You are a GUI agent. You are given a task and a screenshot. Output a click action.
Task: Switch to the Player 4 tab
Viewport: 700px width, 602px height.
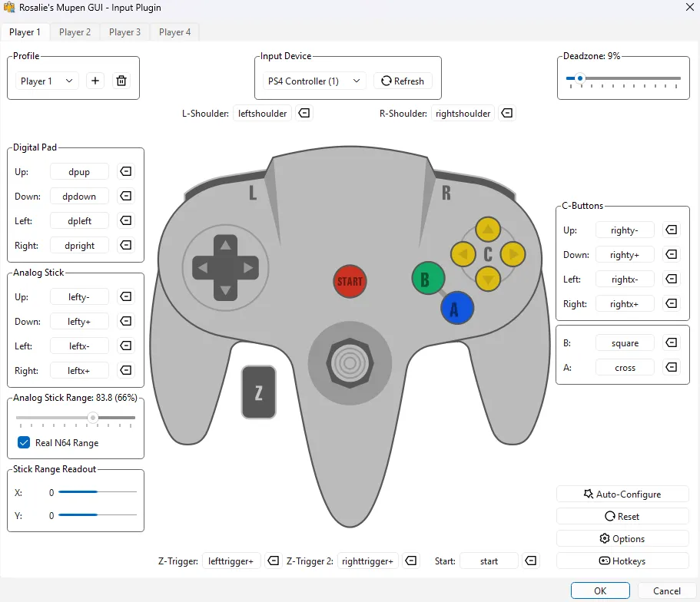(175, 32)
